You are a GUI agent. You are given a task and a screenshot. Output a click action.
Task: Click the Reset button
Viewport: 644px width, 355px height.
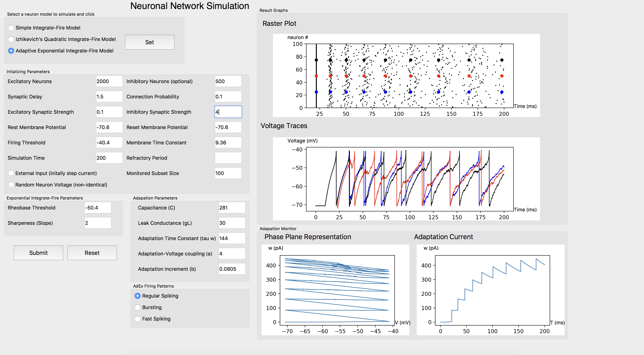click(x=92, y=253)
